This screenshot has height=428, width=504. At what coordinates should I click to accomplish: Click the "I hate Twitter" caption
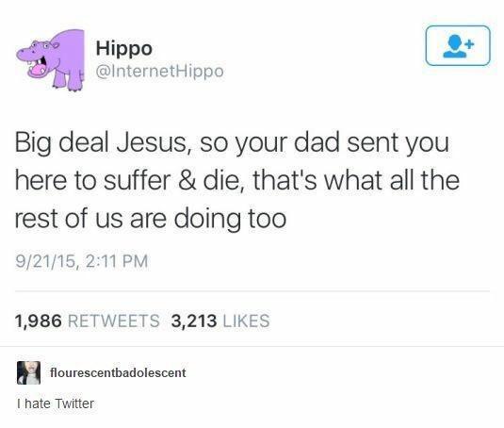point(56,403)
